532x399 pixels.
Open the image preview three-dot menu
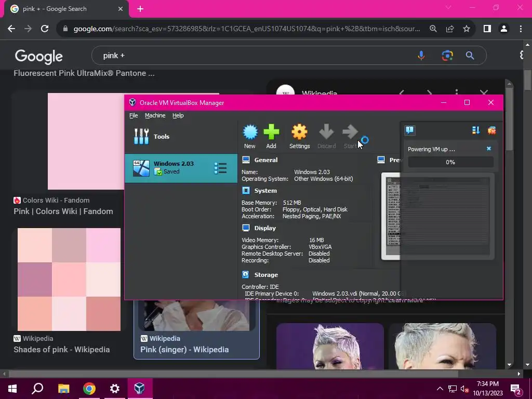[457, 92]
